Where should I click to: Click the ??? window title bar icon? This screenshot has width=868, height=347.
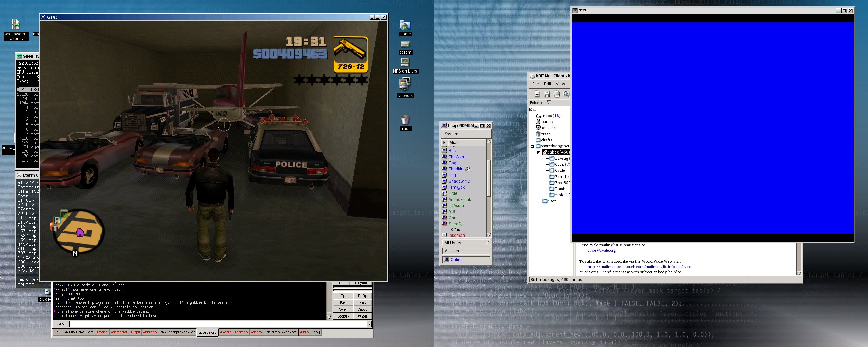pos(575,11)
